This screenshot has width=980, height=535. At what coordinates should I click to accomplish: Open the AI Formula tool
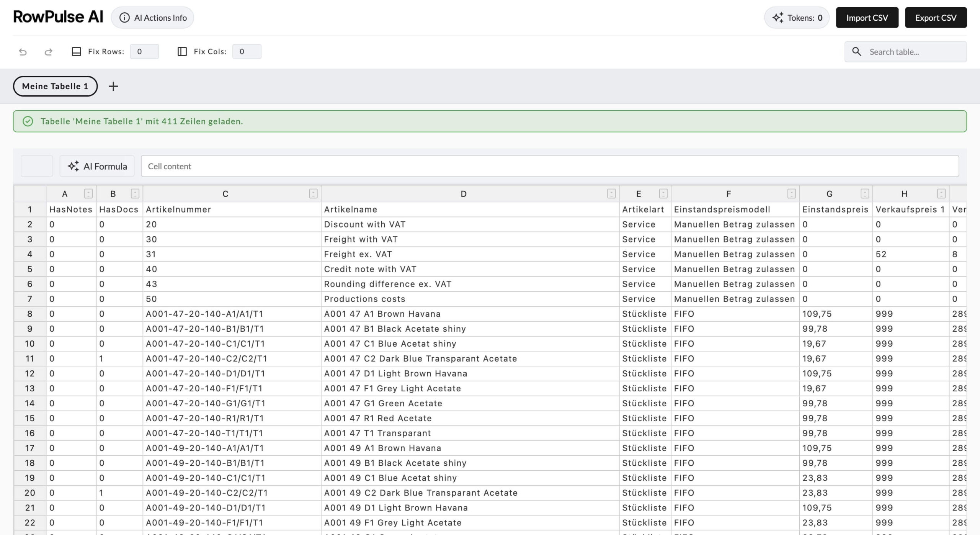click(x=97, y=166)
